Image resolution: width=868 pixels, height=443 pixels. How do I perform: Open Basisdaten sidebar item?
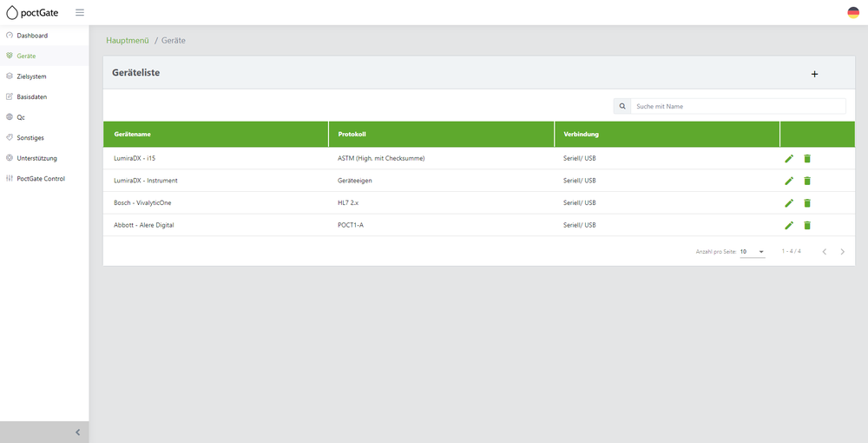pos(44,97)
